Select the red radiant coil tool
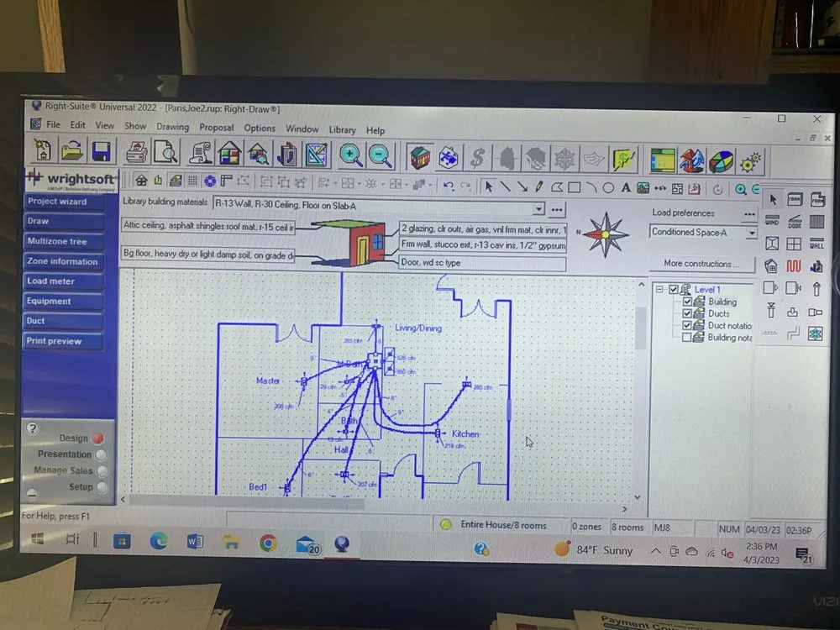This screenshot has height=630, width=840. [794, 266]
